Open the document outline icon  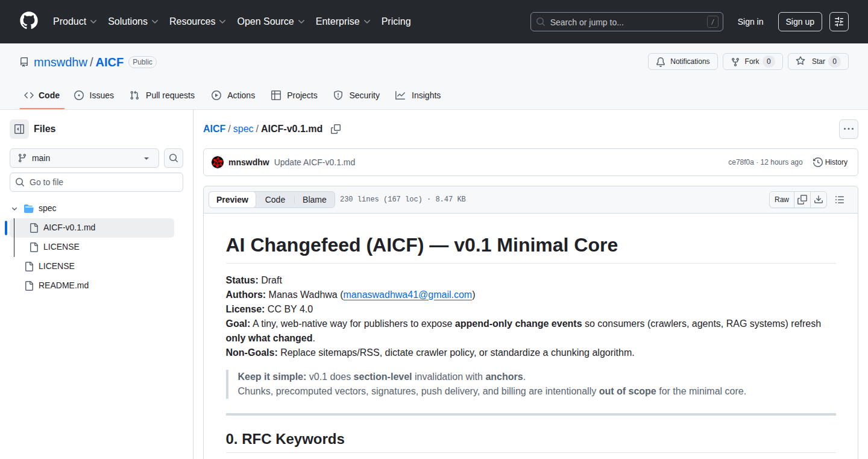point(840,200)
